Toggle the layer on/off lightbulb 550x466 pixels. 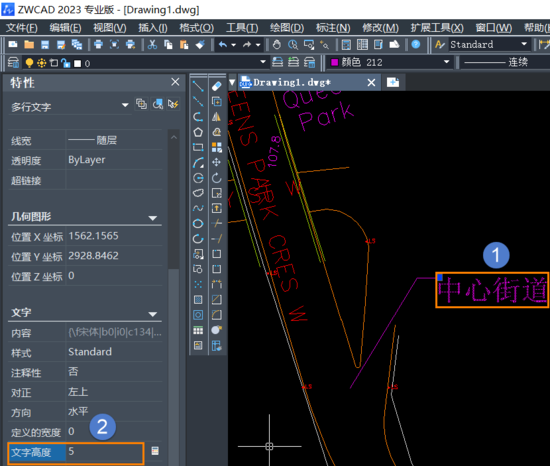pyautogui.click(x=29, y=63)
